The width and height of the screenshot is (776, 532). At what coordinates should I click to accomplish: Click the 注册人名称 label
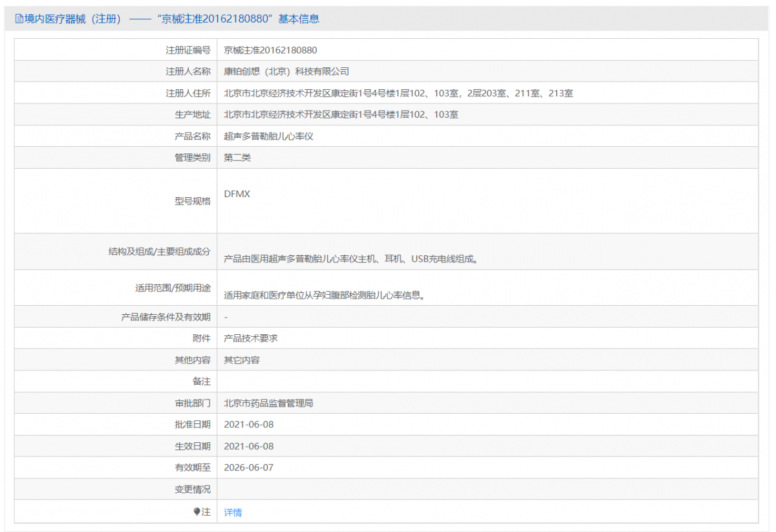[x=188, y=71]
